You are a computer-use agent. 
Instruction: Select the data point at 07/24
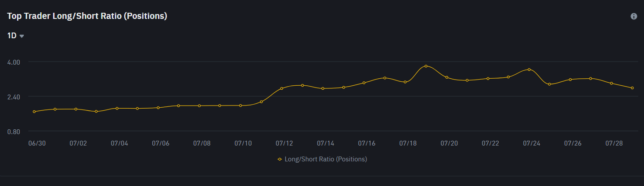coord(529,69)
